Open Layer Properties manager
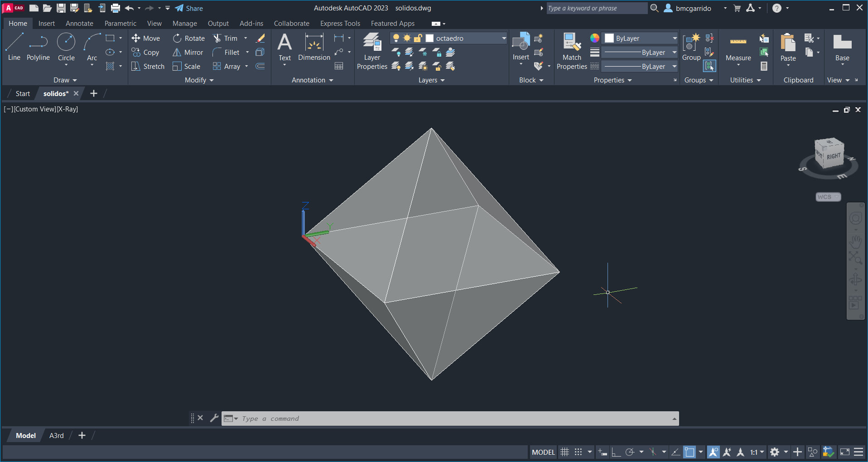The height and width of the screenshot is (462, 868). [372, 51]
